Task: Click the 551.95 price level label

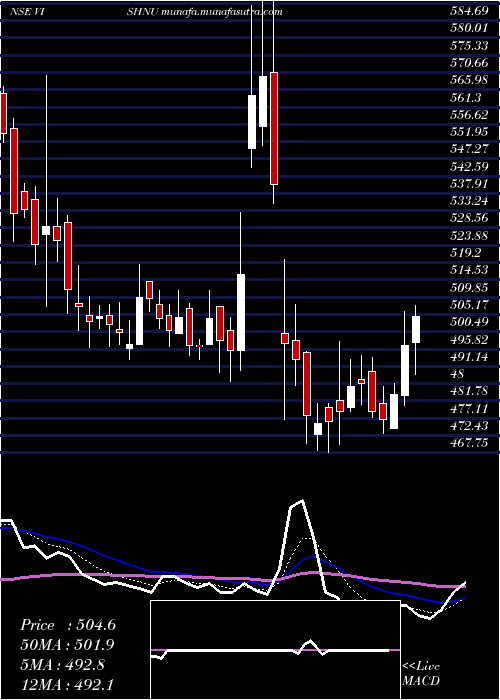Action: click(x=469, y=132)
